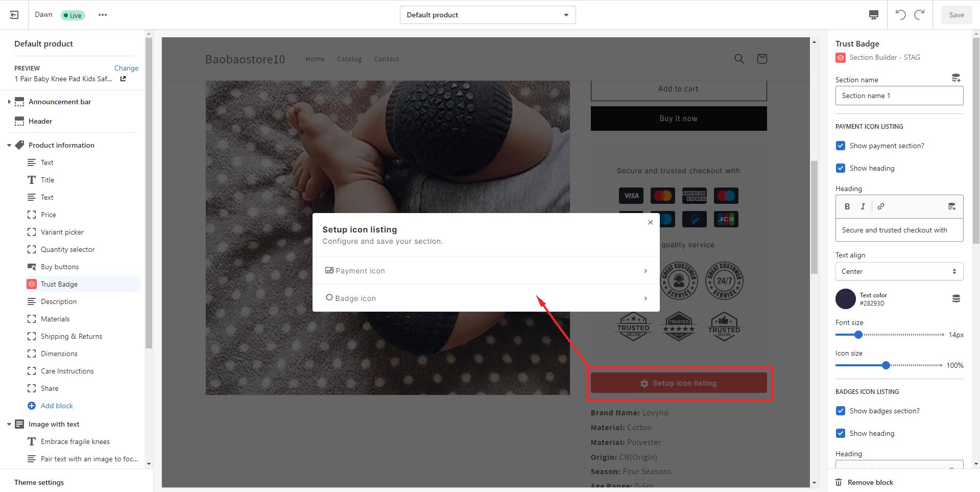
Task: Uncheck Show payment section checkbox
Action: 841,146
